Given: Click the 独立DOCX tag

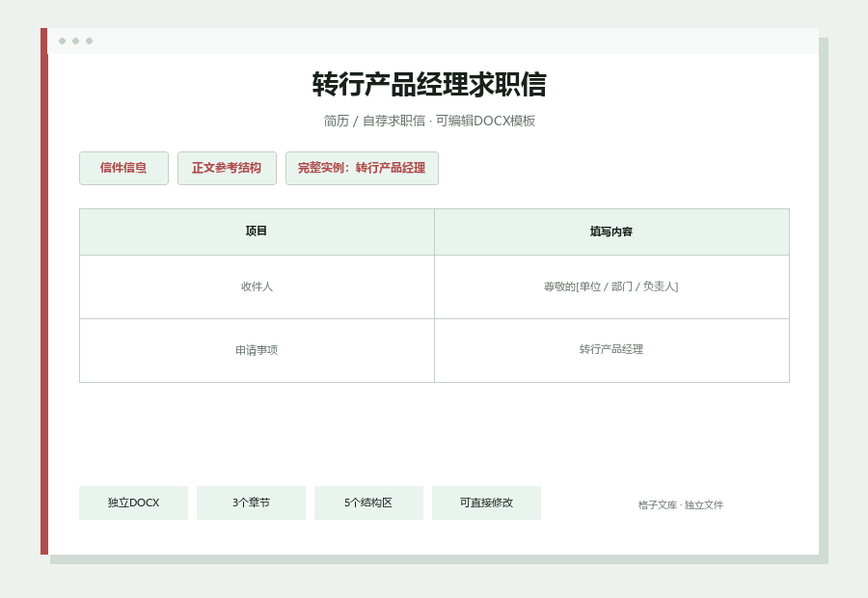Looking at the screenshot, I should [x=133, y=503].
